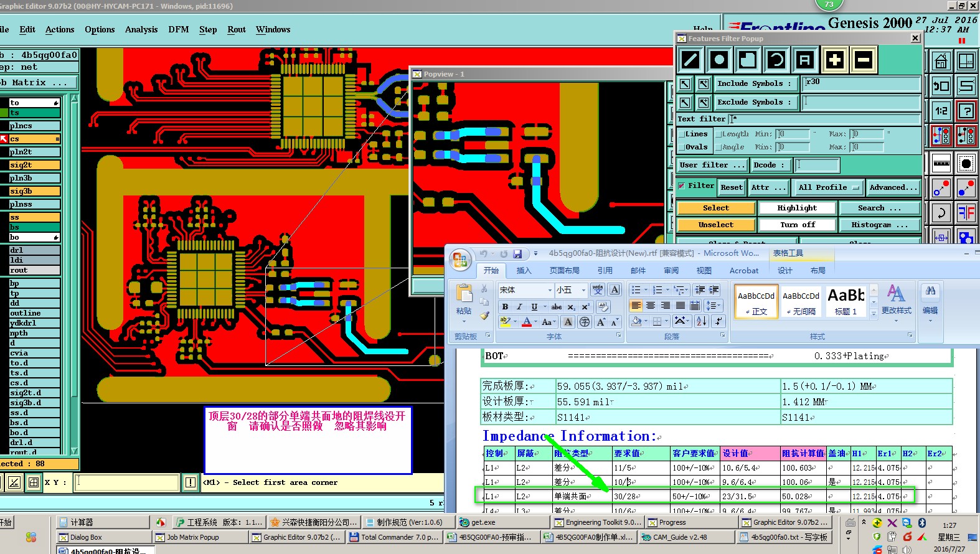
Task: Click the Save icon in Word quick access toolbar
Action: click(517, 254)
